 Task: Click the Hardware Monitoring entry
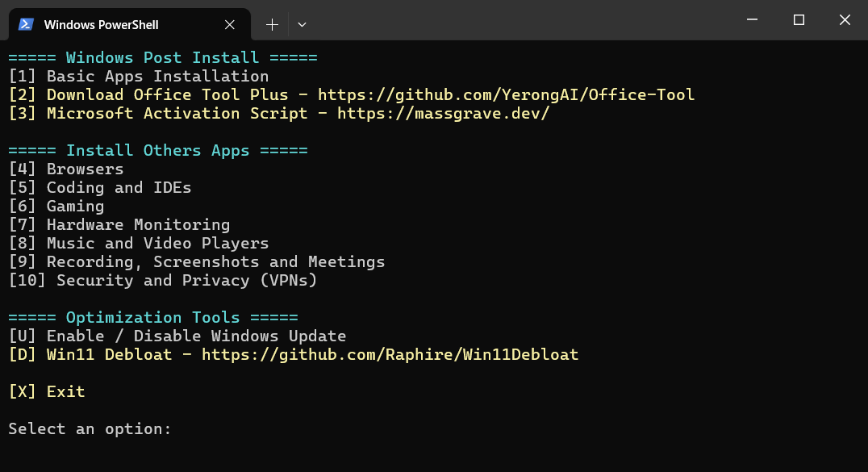pyautogui.click(x=119, y=225)
